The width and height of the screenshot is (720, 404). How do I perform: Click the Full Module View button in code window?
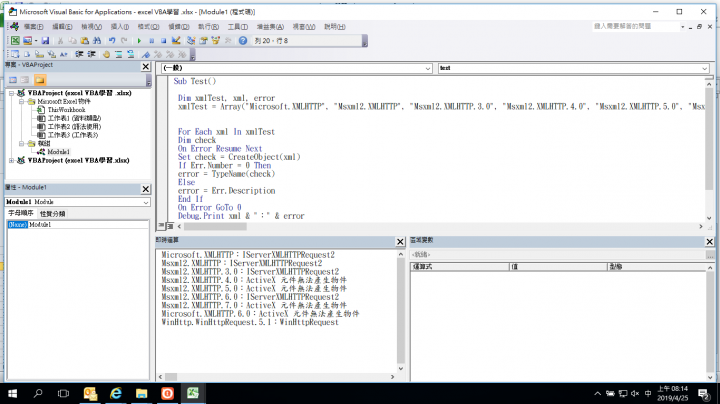(170, 226)
